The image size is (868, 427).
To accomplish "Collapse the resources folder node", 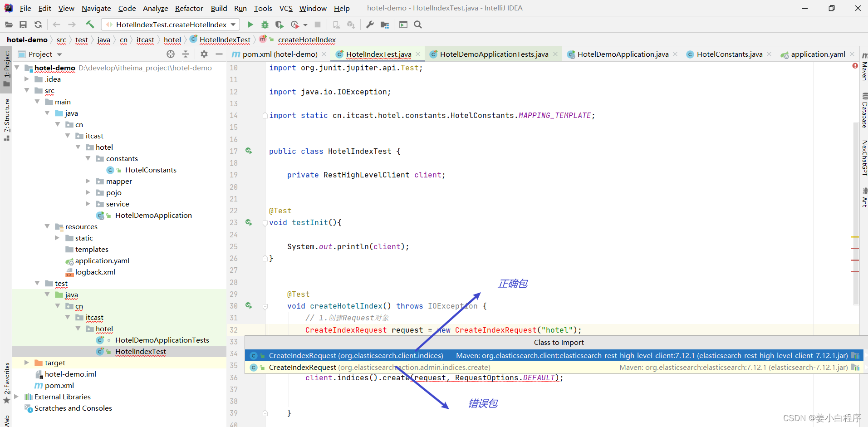I will coord(47,226).
